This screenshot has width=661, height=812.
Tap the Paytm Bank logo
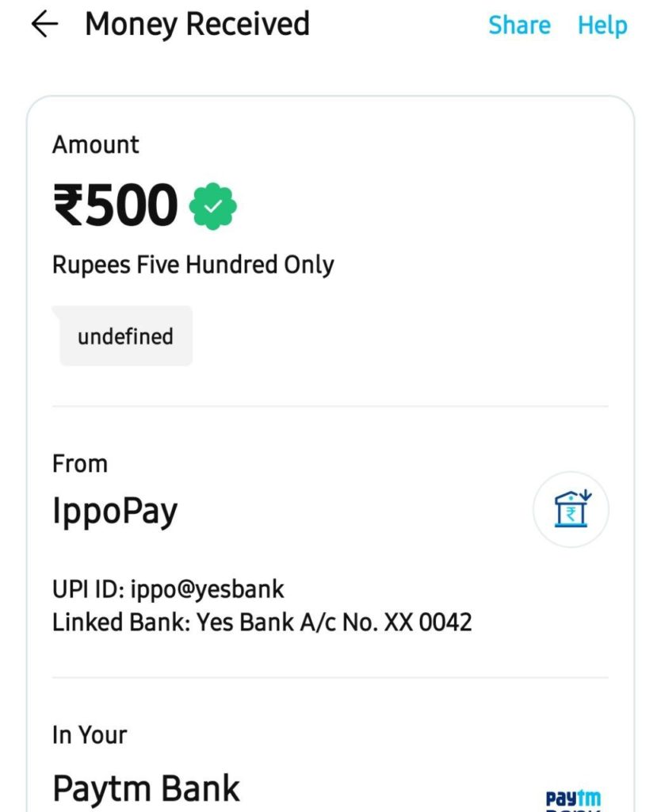click(x=574, y=799)
